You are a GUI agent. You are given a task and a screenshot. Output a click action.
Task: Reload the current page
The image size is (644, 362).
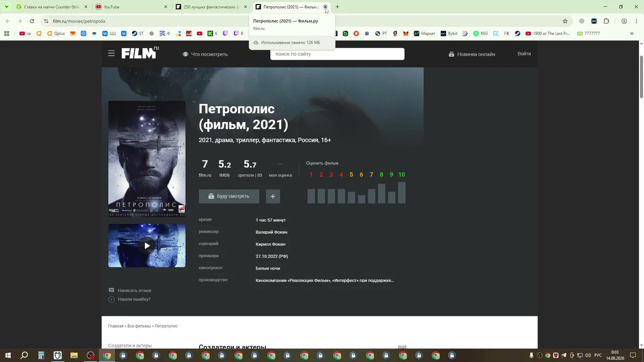tap(32, 21)
